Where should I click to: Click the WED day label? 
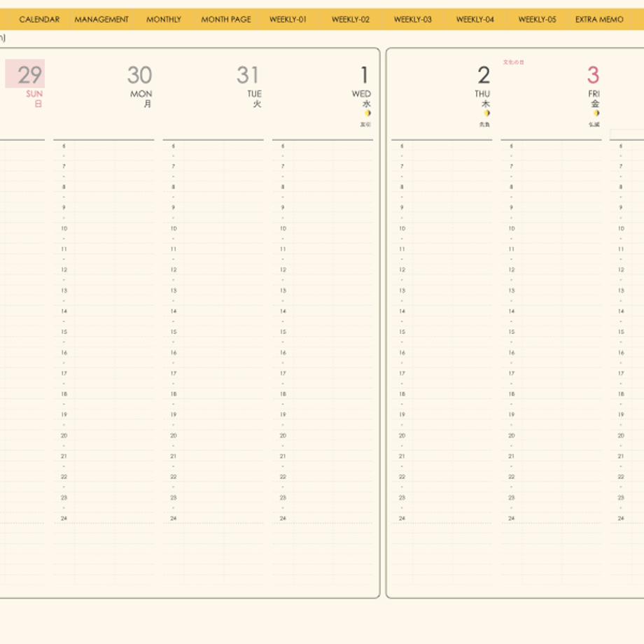click(361, 94)
